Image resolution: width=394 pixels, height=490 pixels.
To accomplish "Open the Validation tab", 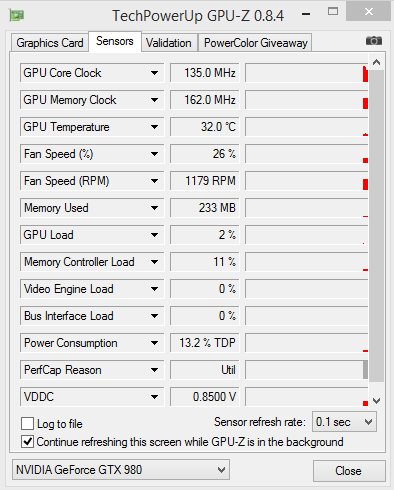I will pos(169,43).
